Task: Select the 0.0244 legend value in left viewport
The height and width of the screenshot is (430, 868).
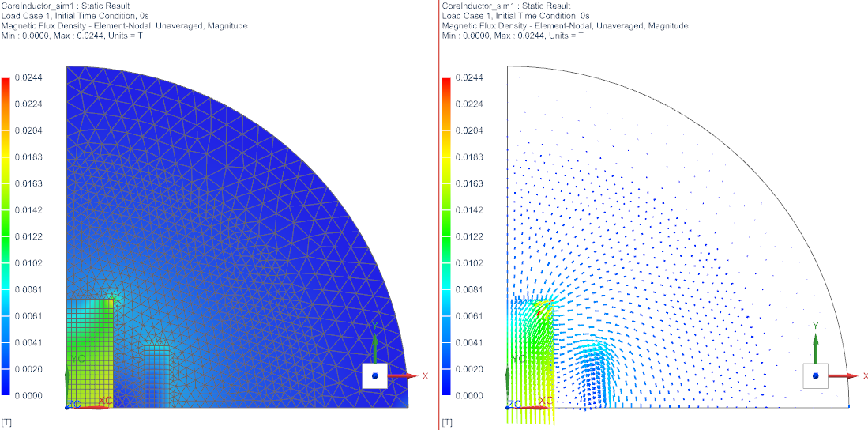Action: click(28, 77)
